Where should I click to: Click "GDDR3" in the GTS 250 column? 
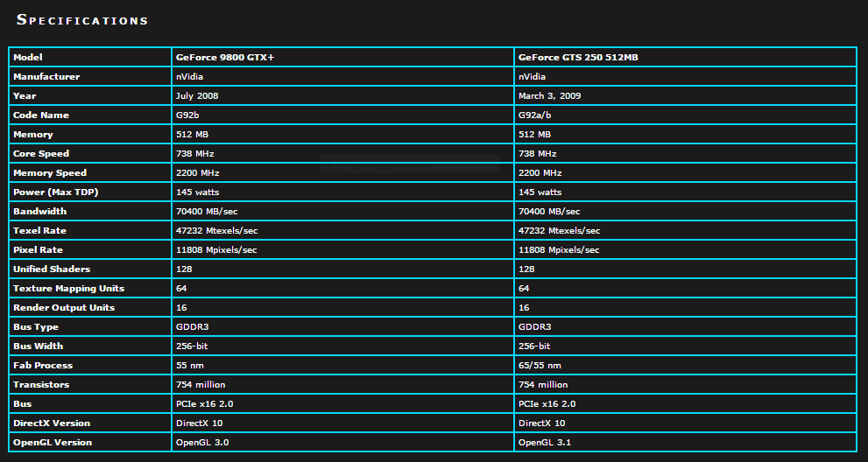tap(535, 327)
